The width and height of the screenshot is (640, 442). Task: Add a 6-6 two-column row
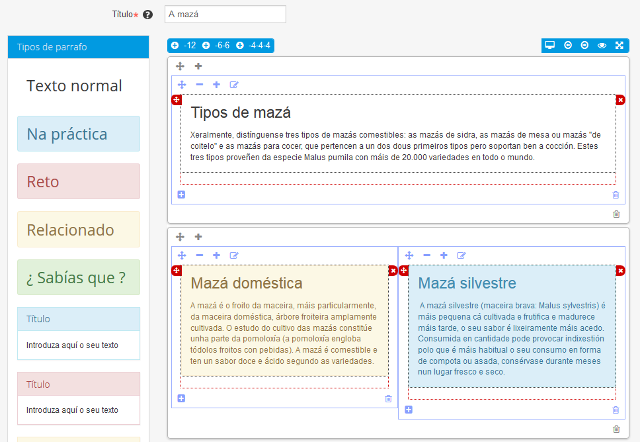point(215,46)
